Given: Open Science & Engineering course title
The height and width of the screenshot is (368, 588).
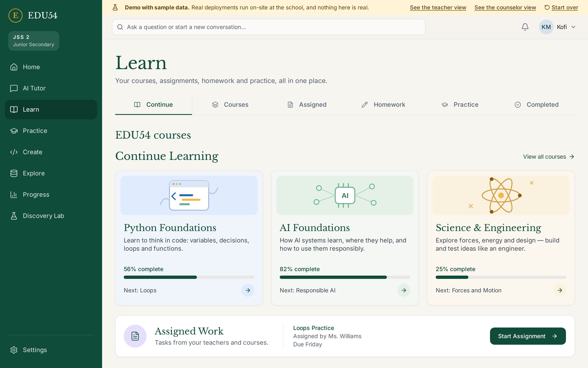Looking at the screenshot, I should point(488,228).
